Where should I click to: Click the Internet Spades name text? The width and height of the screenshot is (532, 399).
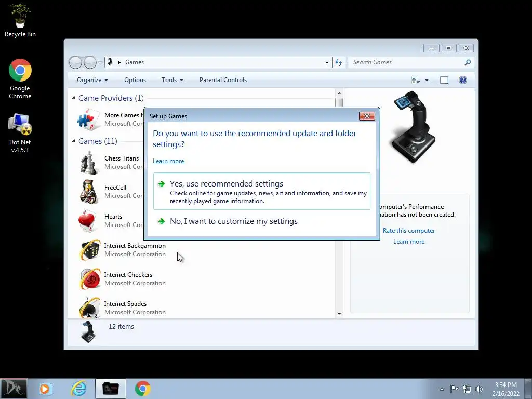point(125,304)
